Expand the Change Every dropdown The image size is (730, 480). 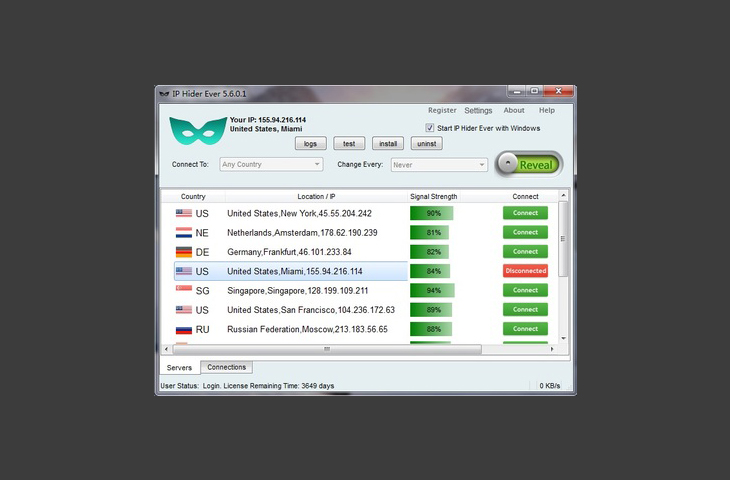pos(439,164)
